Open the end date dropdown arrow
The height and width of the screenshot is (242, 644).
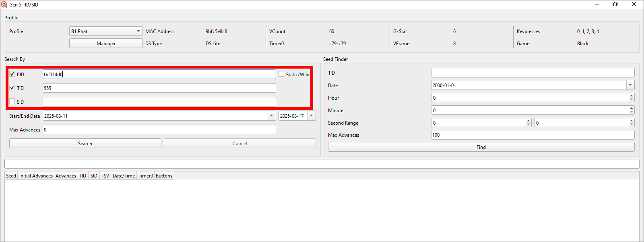click(312, 116)
